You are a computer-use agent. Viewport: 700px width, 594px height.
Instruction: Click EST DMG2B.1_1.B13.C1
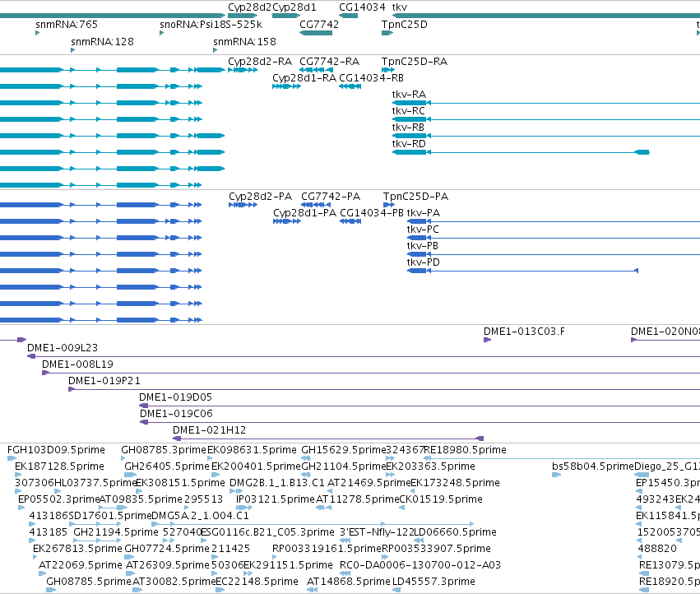[x=277, y=483]
